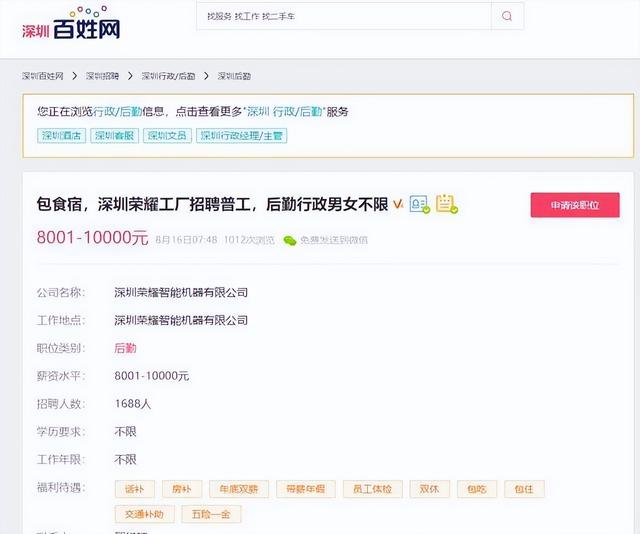Click the 包吃 benefit tag

[477, 489]
